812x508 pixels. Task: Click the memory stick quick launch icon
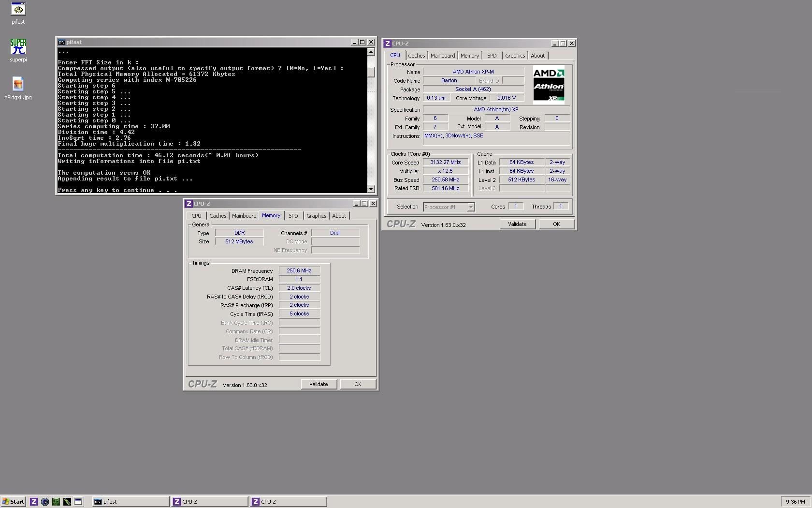(67, 502)
